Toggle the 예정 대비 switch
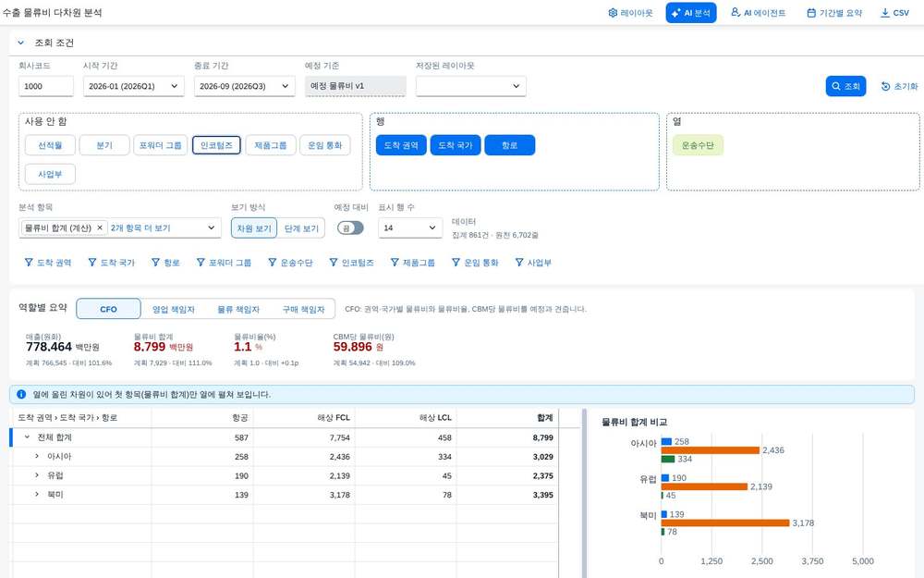This screenshot has width=924, height=578. click(350, 228)
